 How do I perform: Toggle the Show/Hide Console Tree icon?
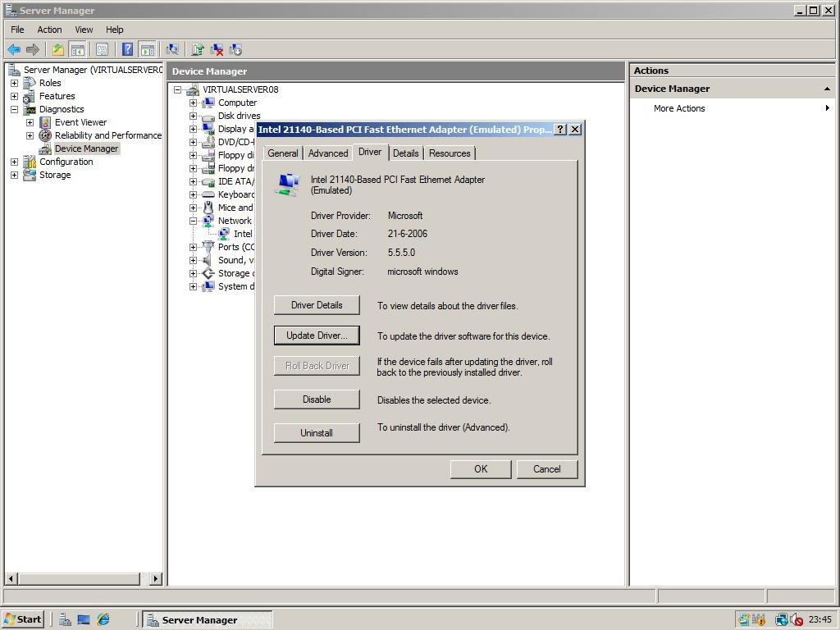click(78, 50)
